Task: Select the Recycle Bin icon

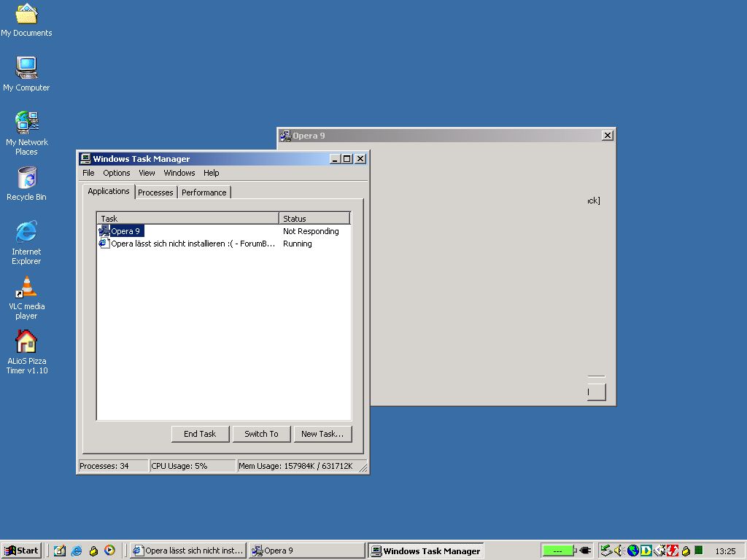Action: [26, 184]
